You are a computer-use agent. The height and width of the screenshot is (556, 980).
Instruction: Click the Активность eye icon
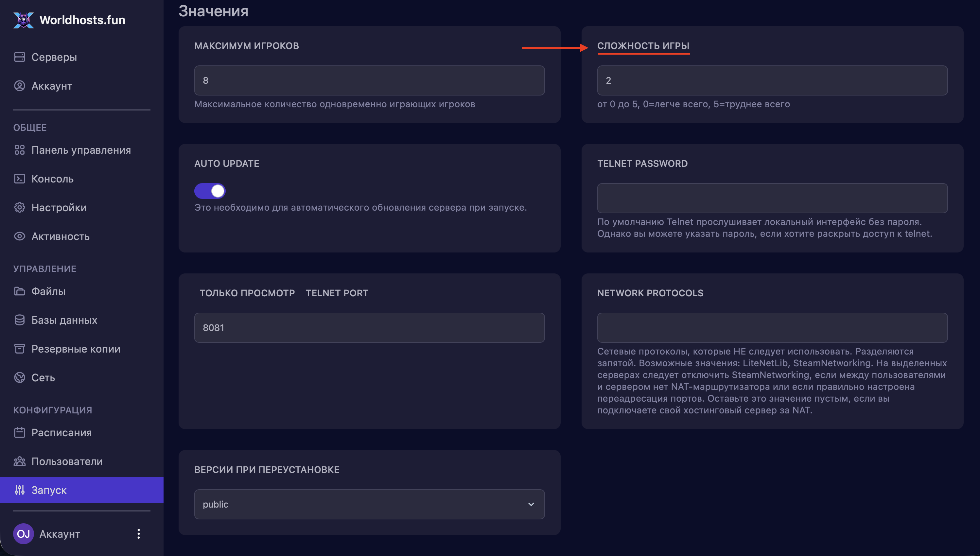20,236
